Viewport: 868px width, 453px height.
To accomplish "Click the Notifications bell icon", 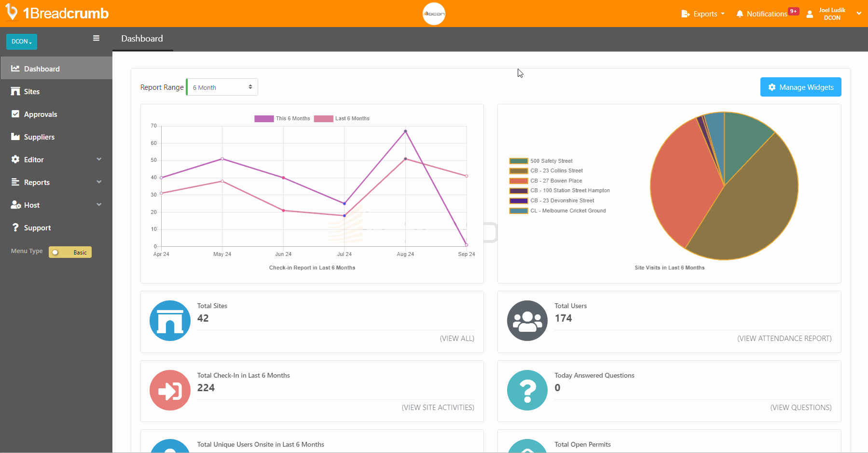I will point(740,14).
